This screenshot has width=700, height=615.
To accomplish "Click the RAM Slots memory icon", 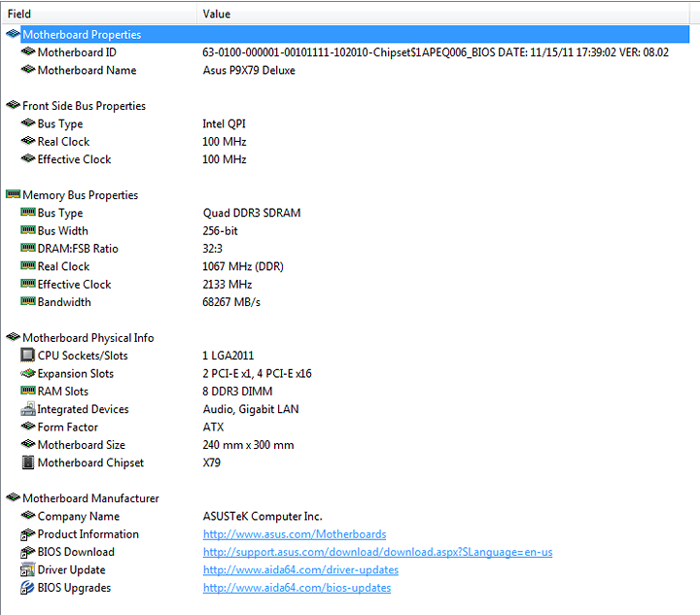I will tap(27, 391).
